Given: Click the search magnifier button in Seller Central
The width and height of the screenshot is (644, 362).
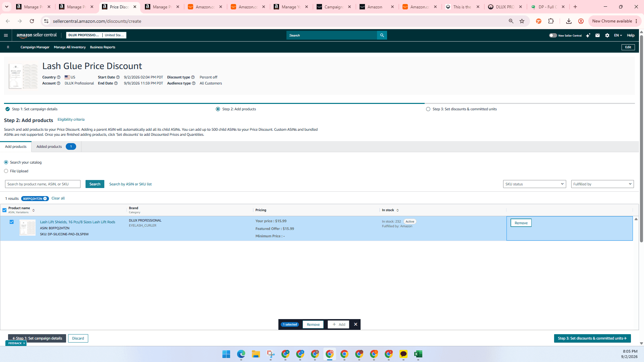Looking at the screenshot, I should [x=382, y=35].
